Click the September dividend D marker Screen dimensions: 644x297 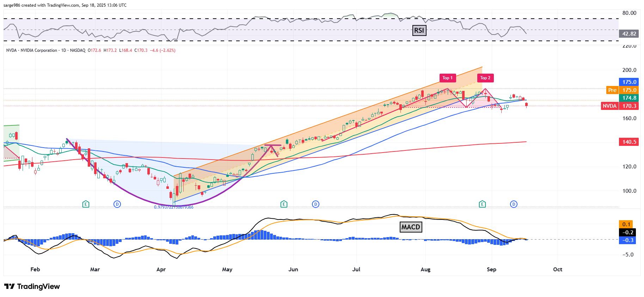point(514,204)
